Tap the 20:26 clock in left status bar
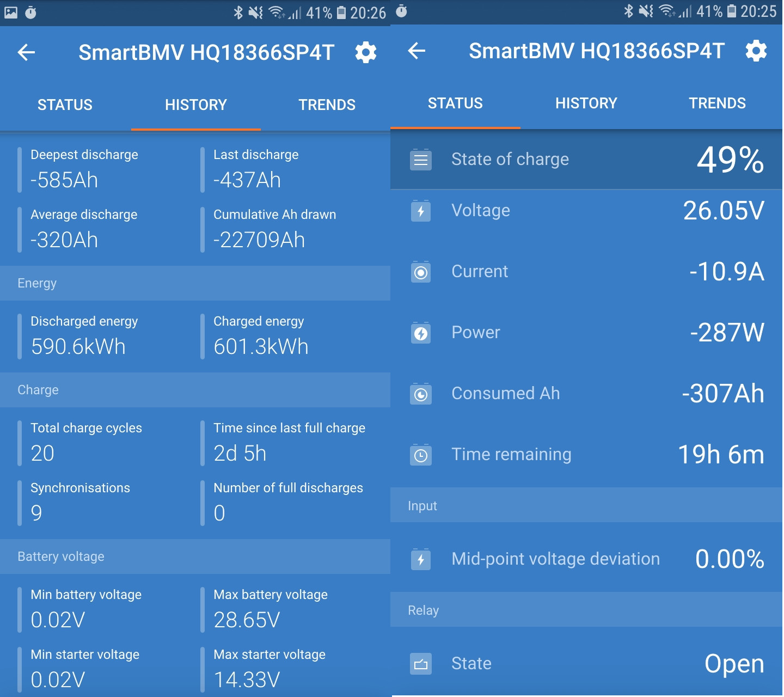The height and width of the screenshot is (697, 784). [x=368, y=13]
